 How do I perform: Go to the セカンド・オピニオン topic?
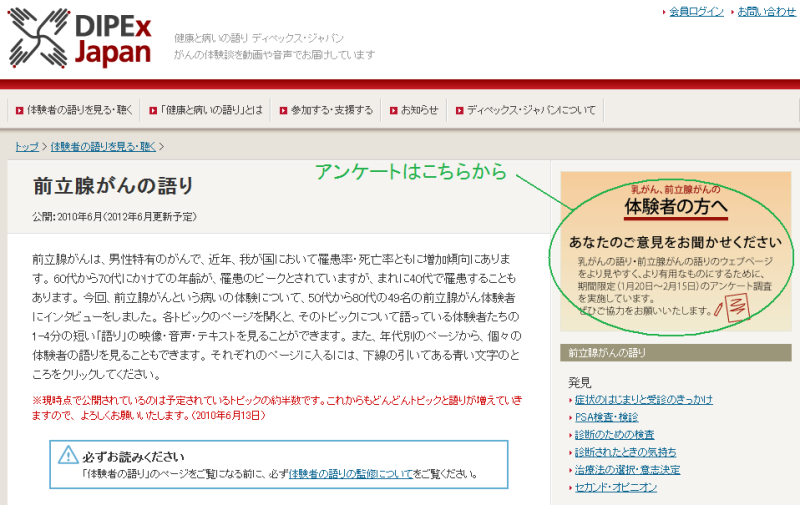pyautogui.click(x=615, y=487)
